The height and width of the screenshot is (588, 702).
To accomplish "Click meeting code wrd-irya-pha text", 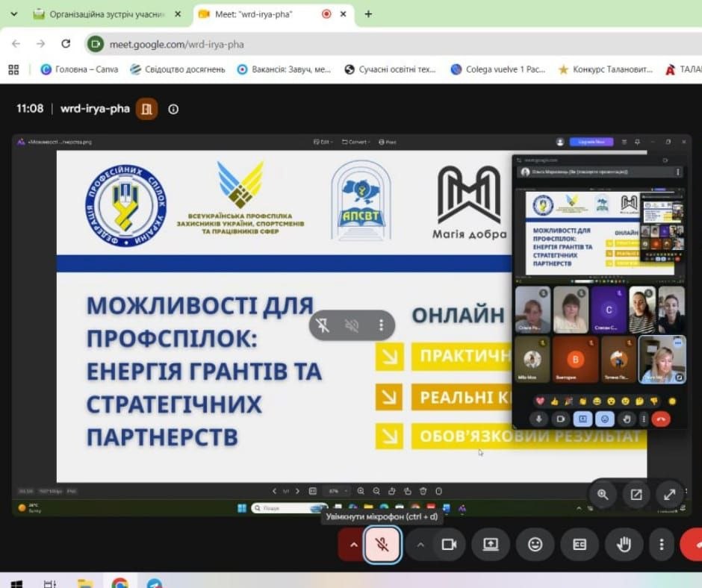I will tap(95, 109).
